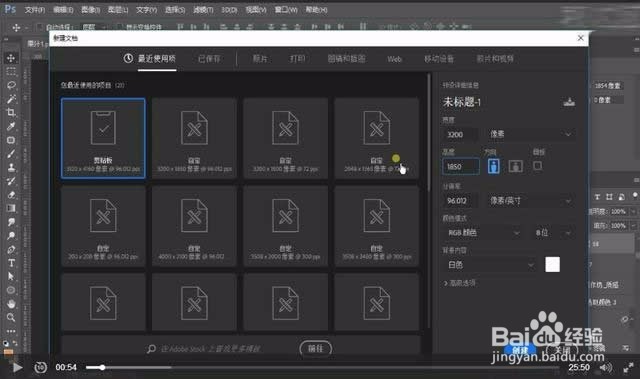Select the Eraser tool
This screenshot has height=379, width=640.
click(11, 195)
